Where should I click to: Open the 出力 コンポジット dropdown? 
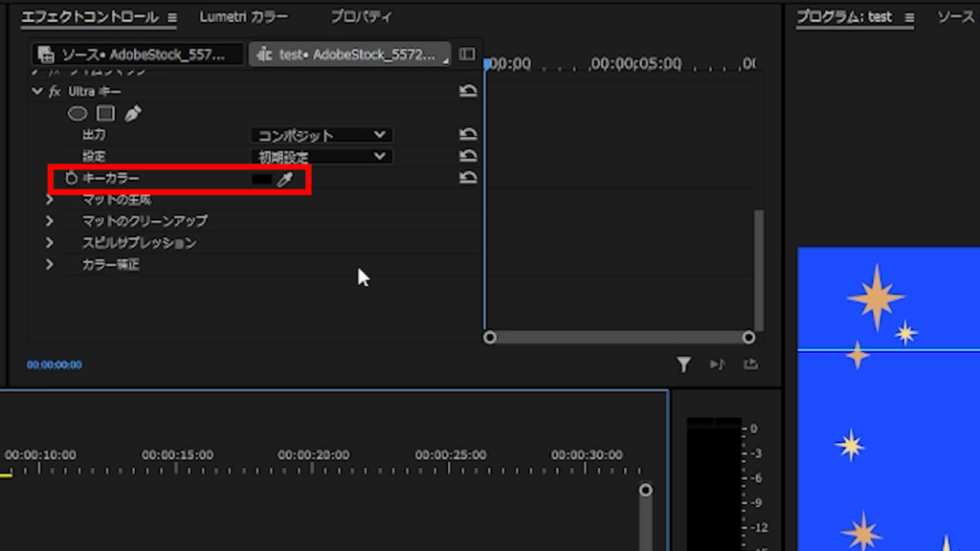point(322,135)
